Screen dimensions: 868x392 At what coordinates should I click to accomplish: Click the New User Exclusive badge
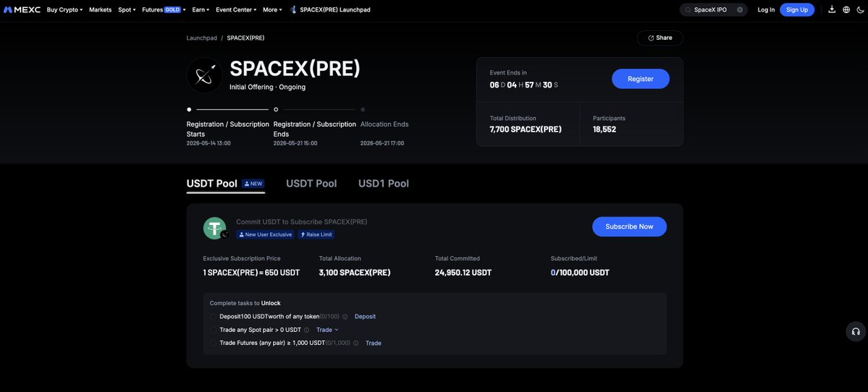pyautogui.click(x=266, y=234)
